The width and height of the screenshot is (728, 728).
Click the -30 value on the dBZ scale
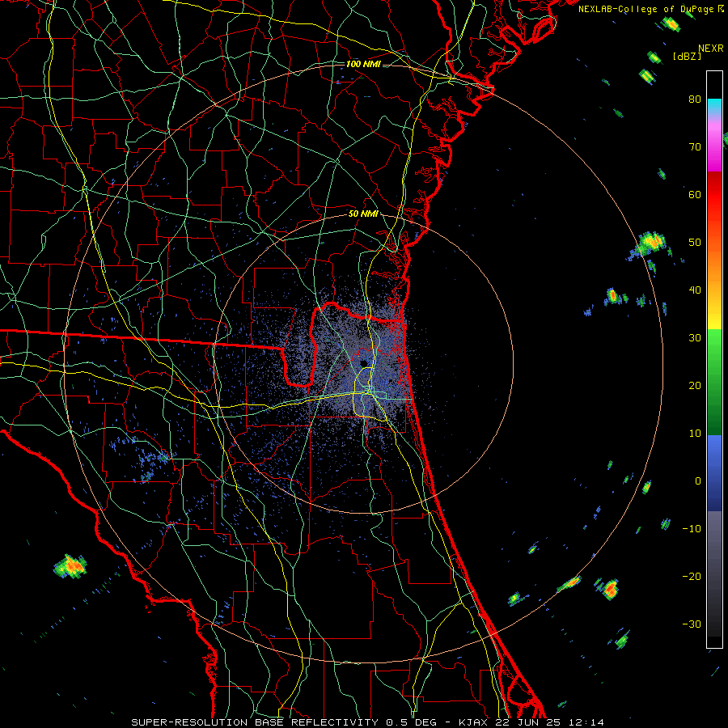click(692, 624)
